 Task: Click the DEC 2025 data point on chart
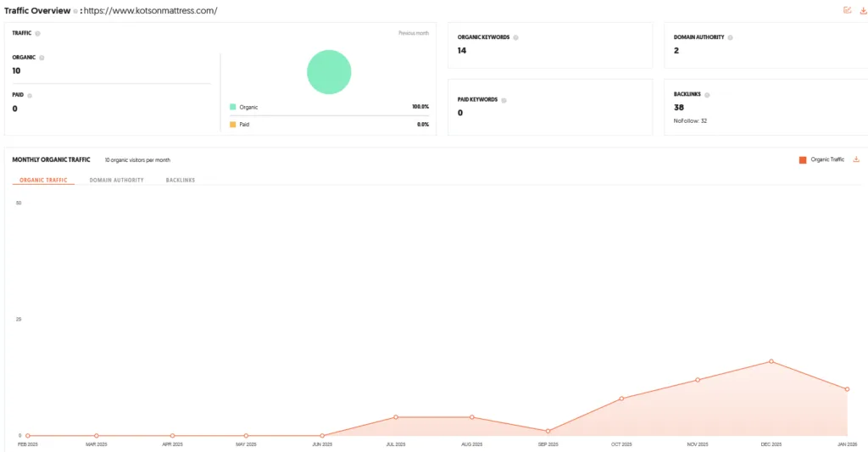tap(771, 361)
